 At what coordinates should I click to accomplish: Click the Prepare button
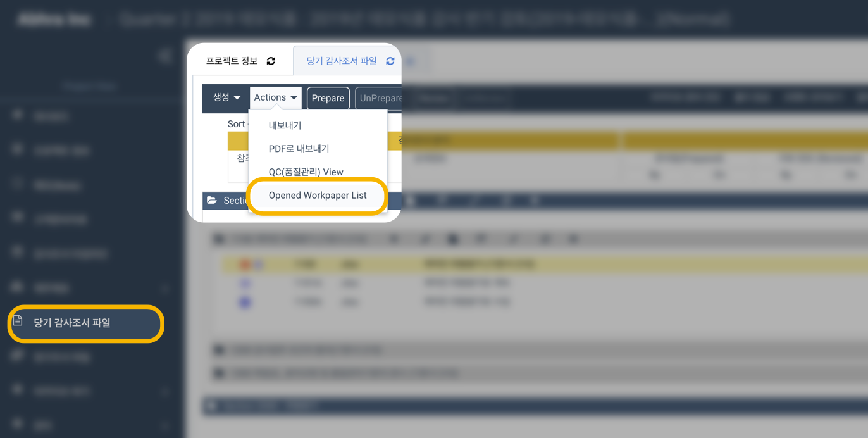click(x=328, y=98)
